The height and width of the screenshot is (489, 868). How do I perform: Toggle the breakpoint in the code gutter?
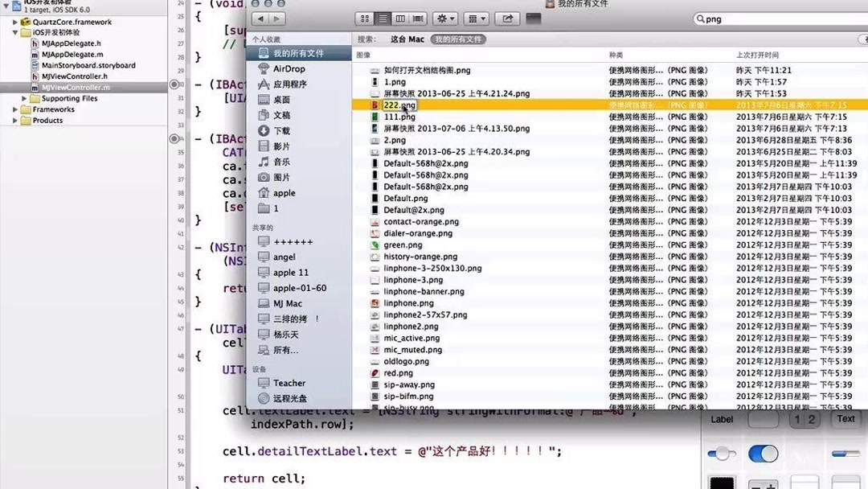175,83
